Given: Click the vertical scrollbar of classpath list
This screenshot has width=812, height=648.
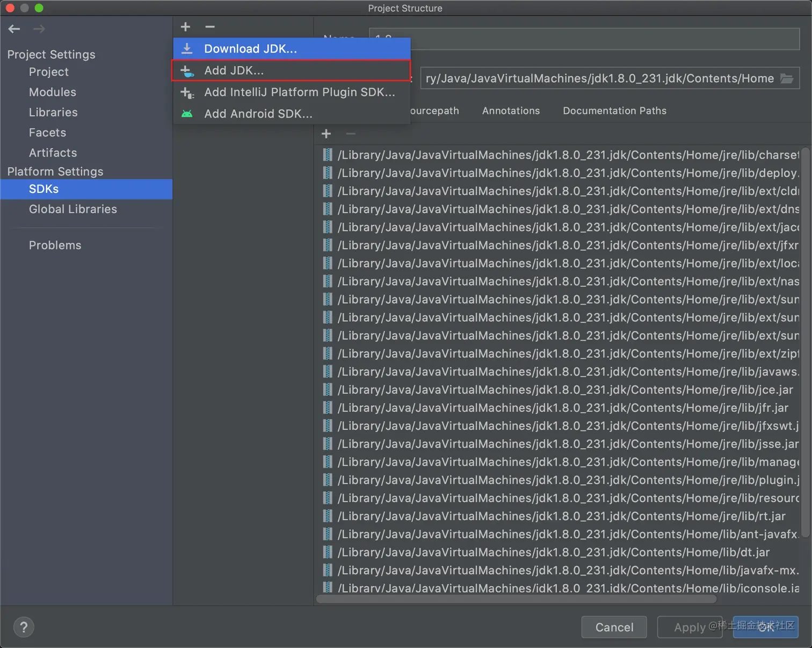Looking at the screenshot, I should [x=806, y=343].
